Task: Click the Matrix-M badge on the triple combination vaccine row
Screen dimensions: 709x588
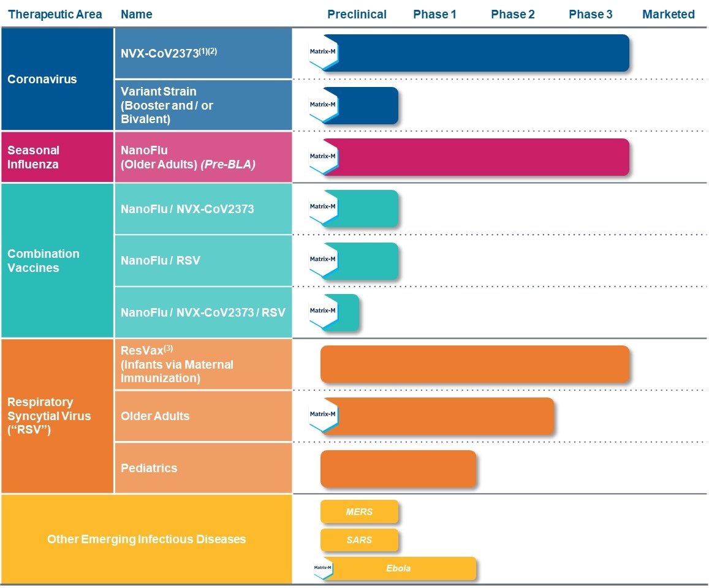Action: (x=322, y=311)
